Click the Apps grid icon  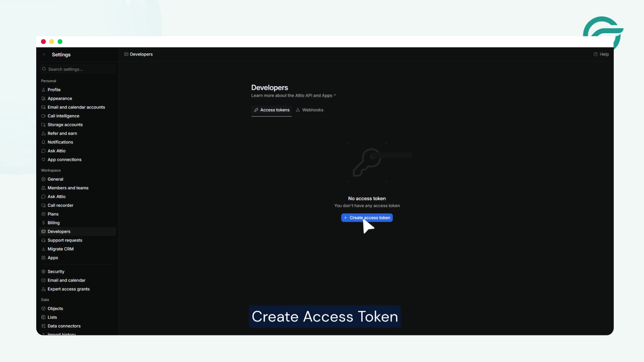(43, 258)
